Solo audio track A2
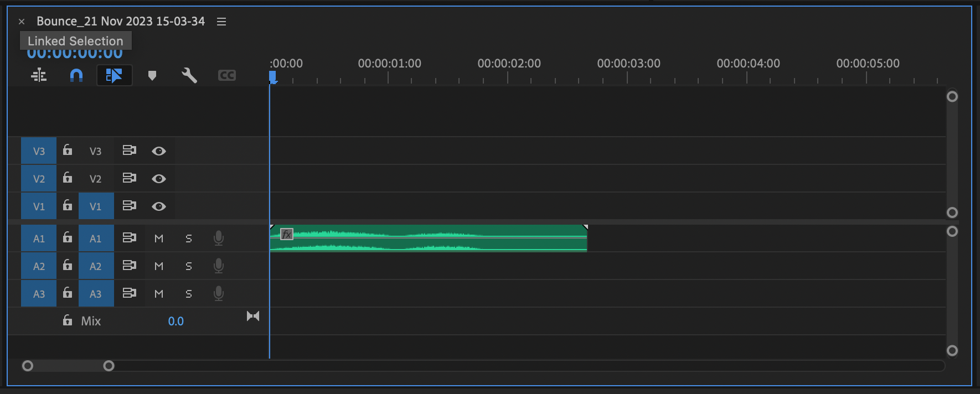 (189, 266)
